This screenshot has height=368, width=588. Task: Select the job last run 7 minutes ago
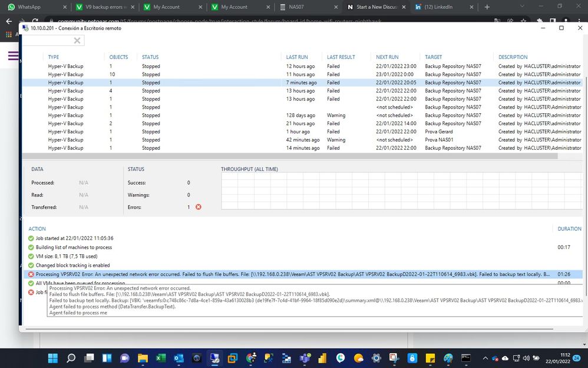(302, 83)
